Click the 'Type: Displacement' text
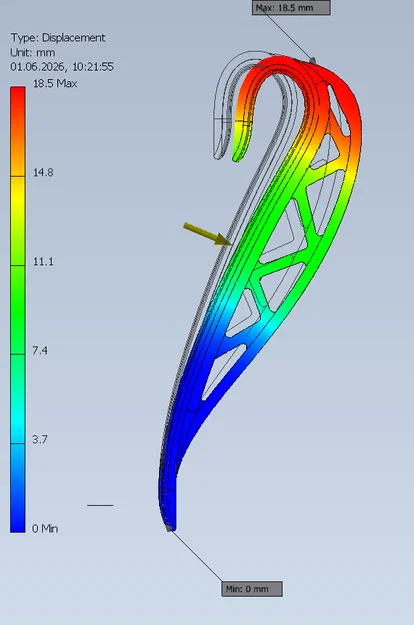This screenshot has height=625, width=414. click(58, 38)
